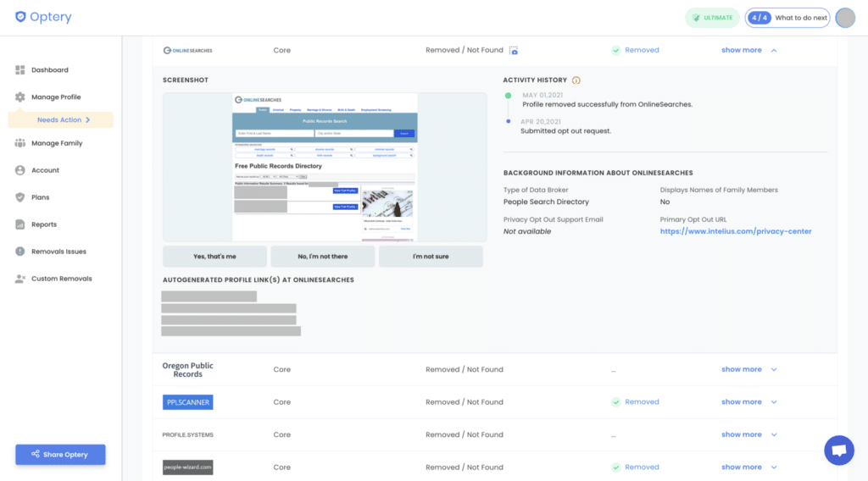This screenshot has width=868, height=481.
Task: Click "Profile removed successfully from OnlineSearches." entry
Action: (x=607, y=104)
